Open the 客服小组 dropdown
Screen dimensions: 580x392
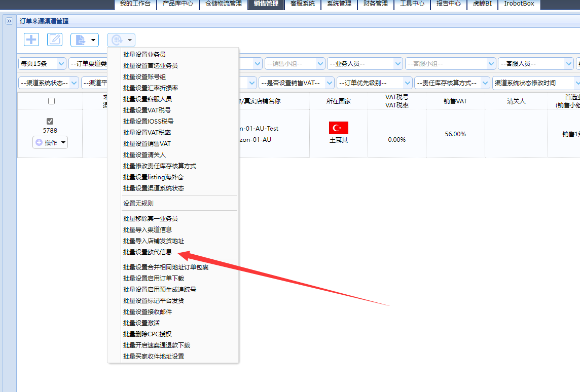coord(450,63)
